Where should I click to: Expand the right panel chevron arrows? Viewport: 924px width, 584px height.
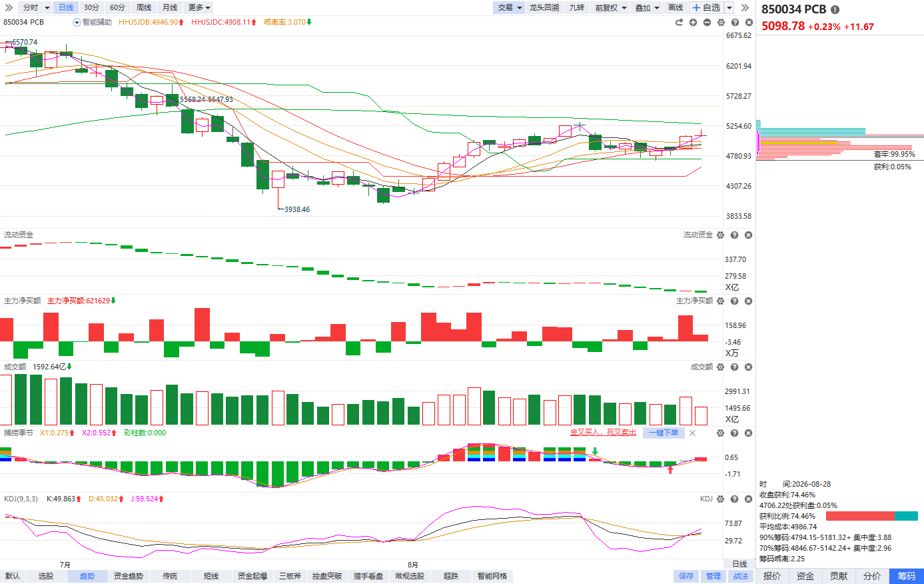click(745, 7)
